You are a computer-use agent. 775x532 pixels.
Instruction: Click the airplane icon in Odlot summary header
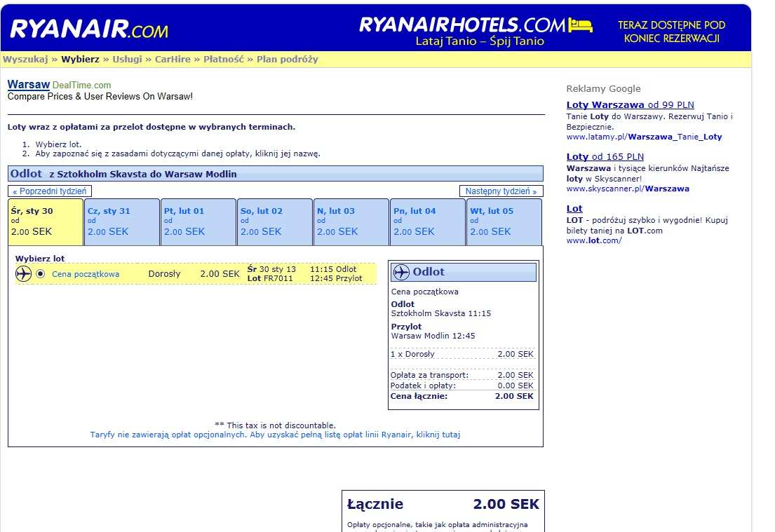tap(401, 272)
